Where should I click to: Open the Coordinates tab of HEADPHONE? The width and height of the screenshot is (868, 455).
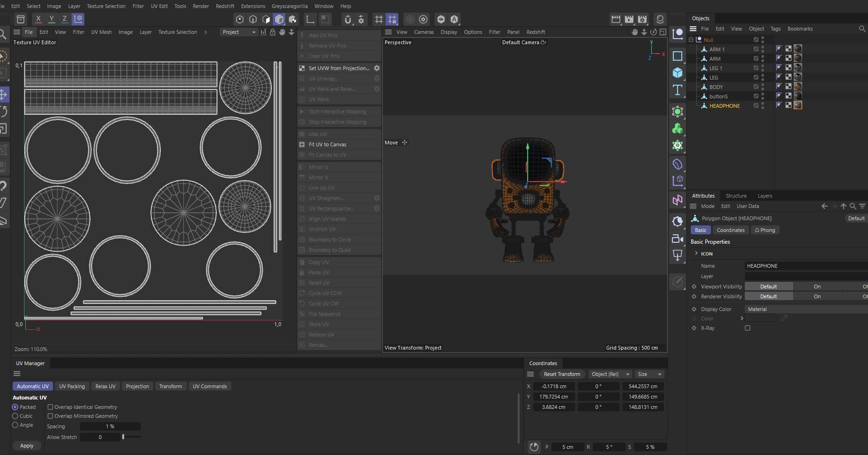coord(730,230)
